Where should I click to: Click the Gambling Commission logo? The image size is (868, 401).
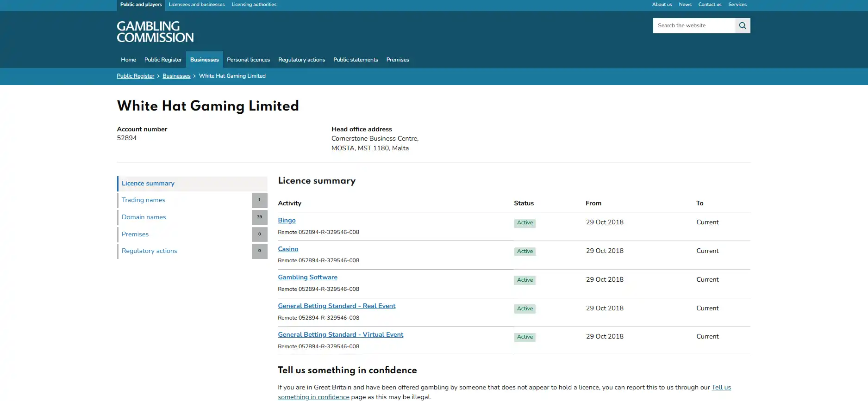coord(155,31)
